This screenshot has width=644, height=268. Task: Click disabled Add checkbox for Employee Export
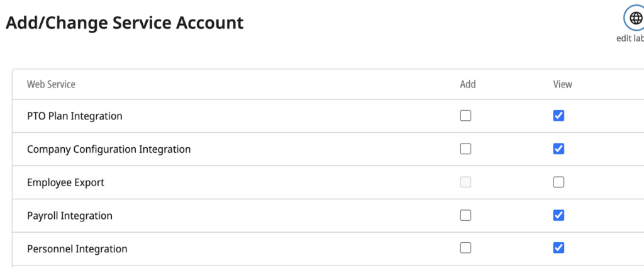pyautogui.click(x=465, y=182)
